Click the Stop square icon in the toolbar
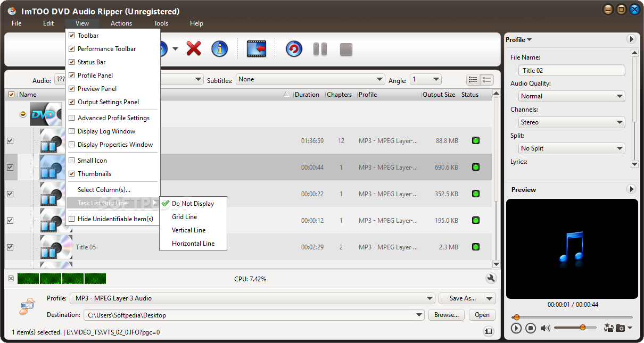Viewport: 644px width, 343px height. (346, 49)
